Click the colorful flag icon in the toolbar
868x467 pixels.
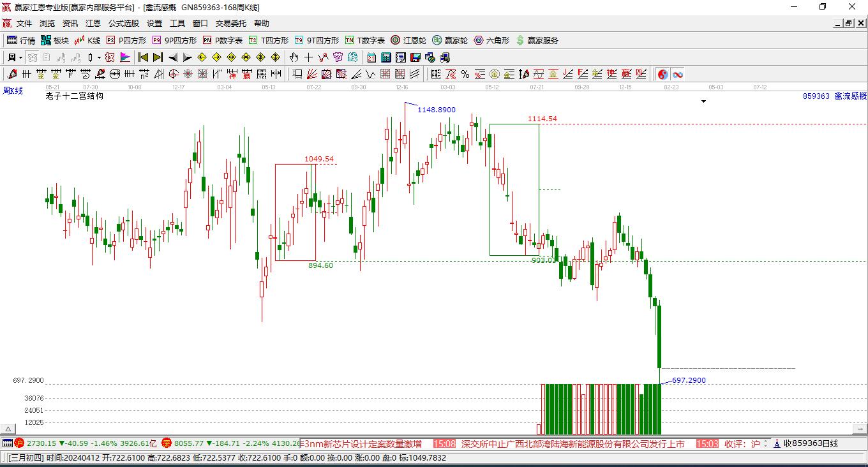pyautogui.click(x=126, y=57)
